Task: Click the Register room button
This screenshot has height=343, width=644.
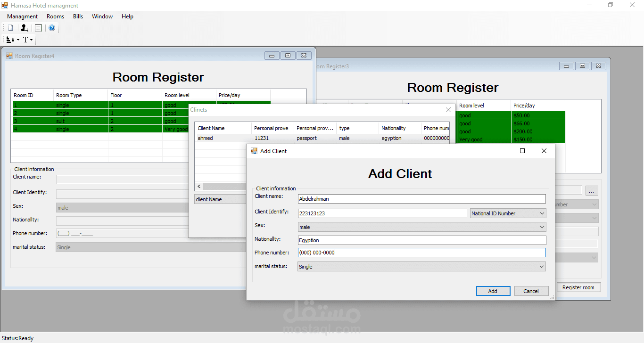Action: tap(578, 287)
